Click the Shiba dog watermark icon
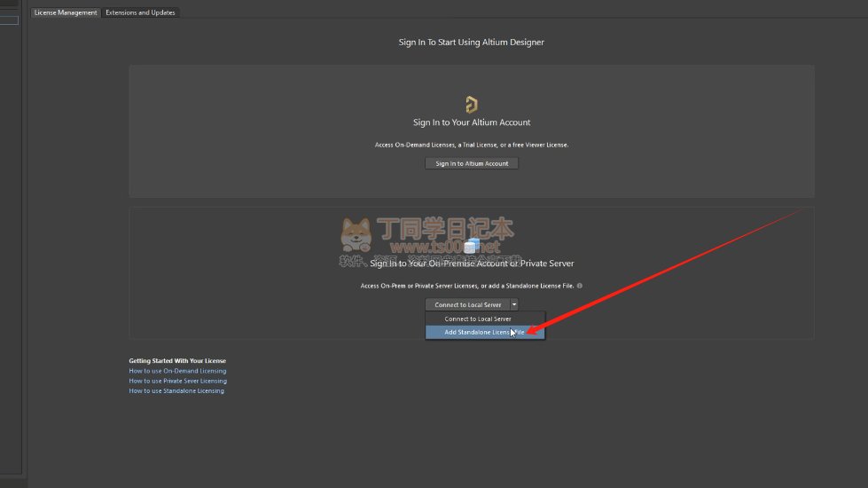This screenshot has height=488, width=868. tap(356, 235)
